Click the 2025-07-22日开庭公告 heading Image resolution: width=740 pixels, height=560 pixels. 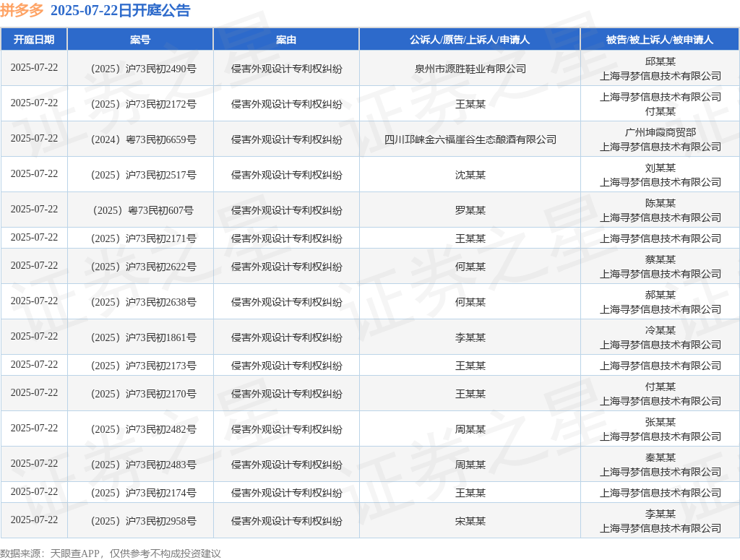[121, 10]
